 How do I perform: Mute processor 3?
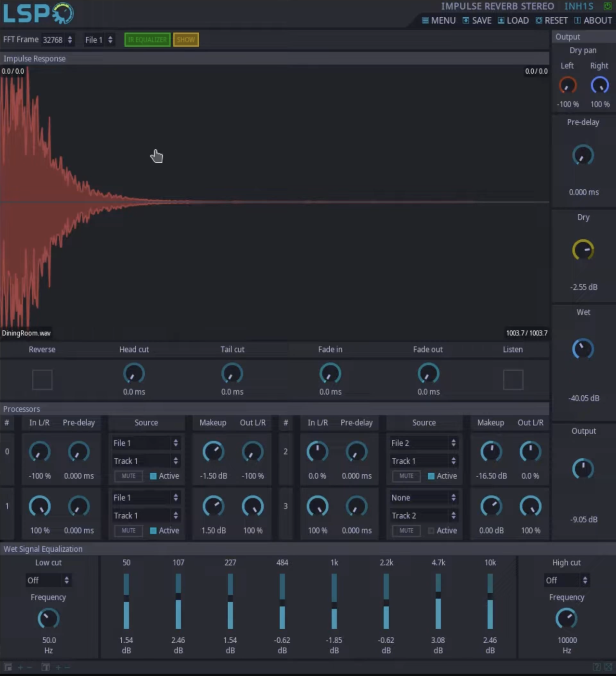[406, 530]
